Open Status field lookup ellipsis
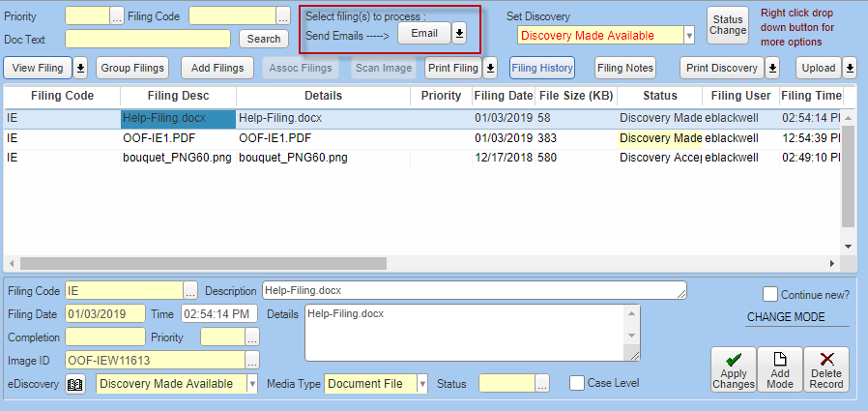The image size is (868, 411). (x=542, y=383)
